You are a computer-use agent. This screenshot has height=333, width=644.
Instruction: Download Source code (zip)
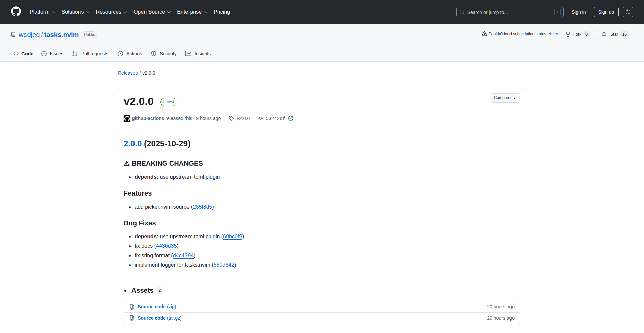click(156, 306)
